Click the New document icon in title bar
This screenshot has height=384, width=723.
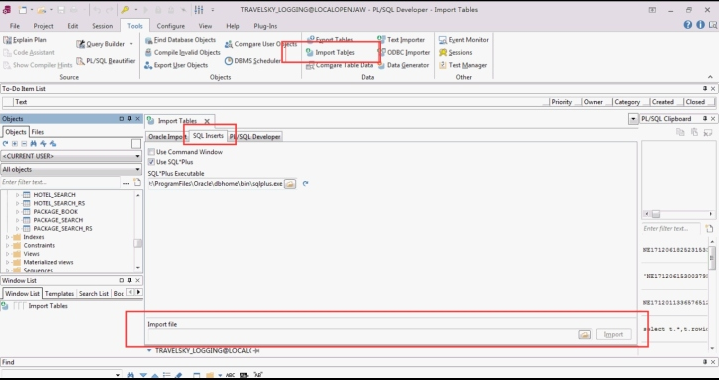click(22, 10)
